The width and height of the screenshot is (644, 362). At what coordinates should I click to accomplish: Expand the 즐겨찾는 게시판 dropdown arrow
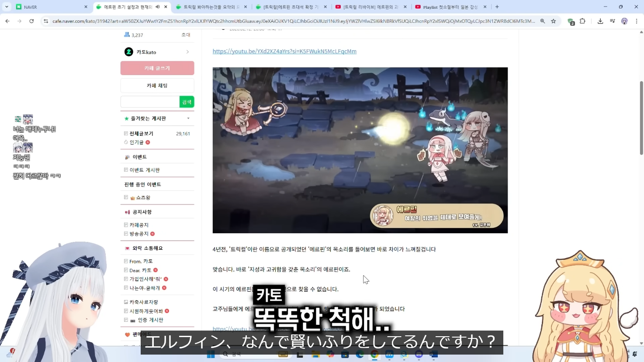click(188, 118)
